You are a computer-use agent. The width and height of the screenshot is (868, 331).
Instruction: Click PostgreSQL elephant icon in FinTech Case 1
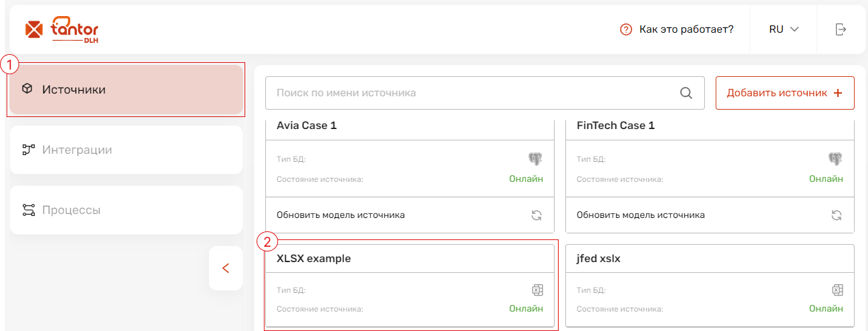835,159
